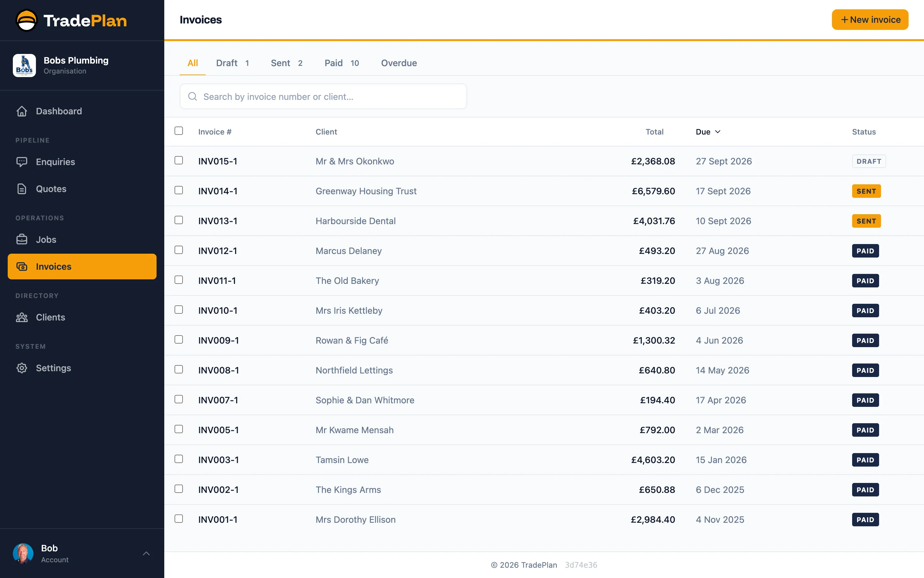The height and width of the screenshot is (578, 924).
Task: Click the Client column header
Action: coord(326,132)
